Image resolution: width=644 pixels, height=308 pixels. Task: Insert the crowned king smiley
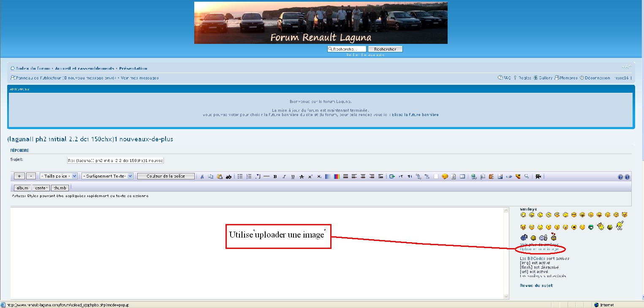(x=601, y=226)
